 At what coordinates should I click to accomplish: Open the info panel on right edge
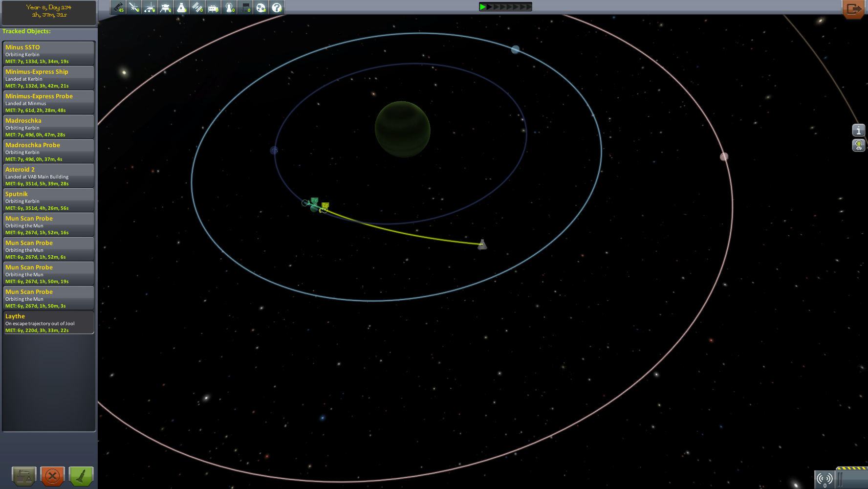(x=859, y=130)
